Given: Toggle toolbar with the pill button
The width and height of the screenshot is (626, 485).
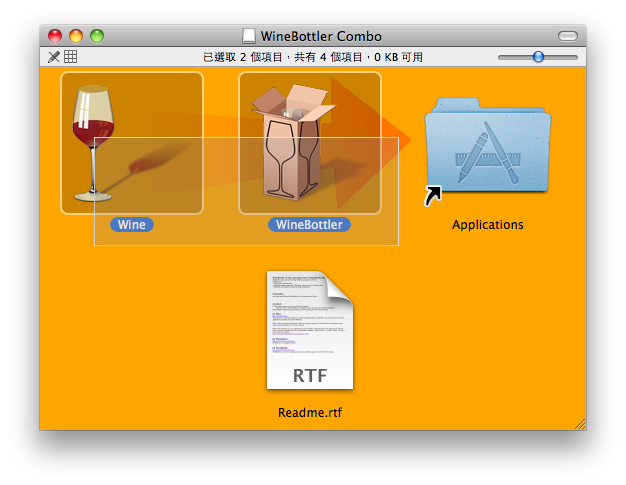Looking at the screenshot, I should coord(567,36).
